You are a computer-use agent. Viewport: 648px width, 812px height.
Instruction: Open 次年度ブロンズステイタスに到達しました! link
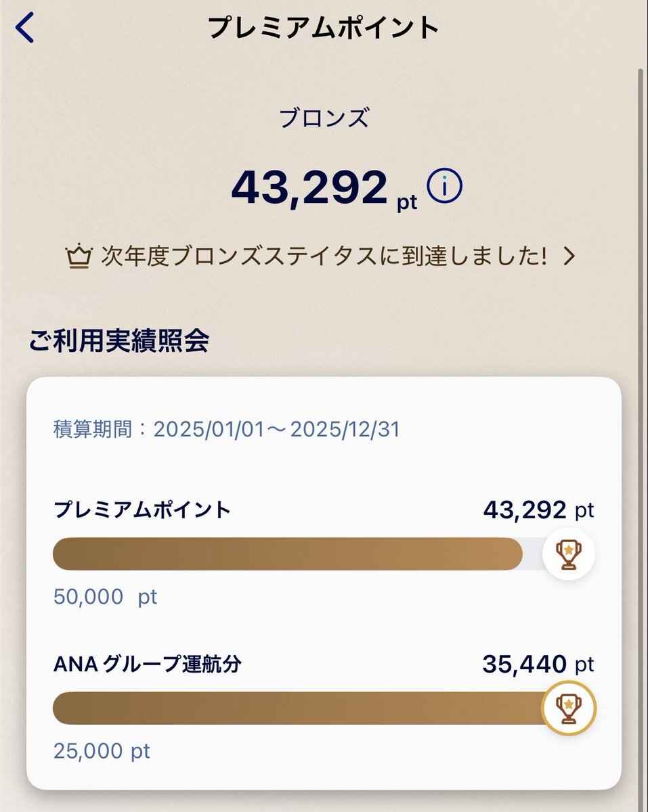coord(324,256)
